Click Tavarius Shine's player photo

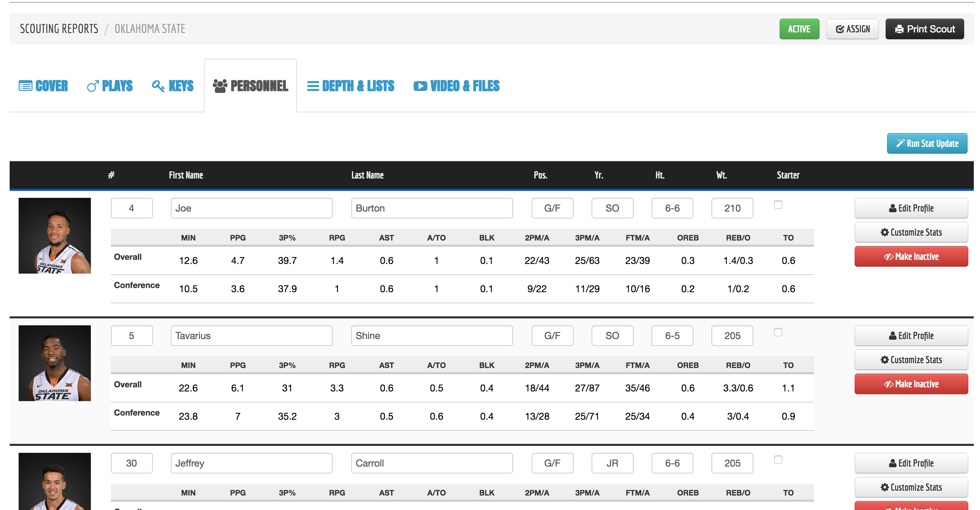tap(55, 363)
